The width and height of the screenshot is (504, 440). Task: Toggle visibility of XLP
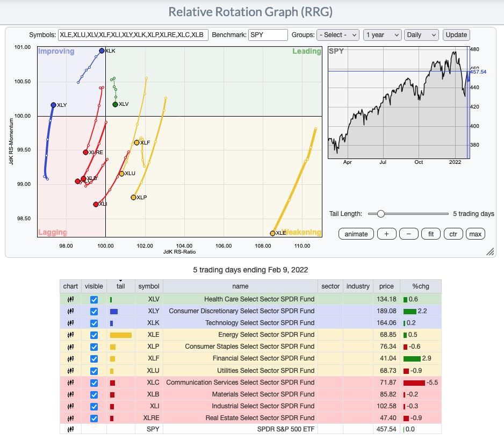(x=94, y=347)
